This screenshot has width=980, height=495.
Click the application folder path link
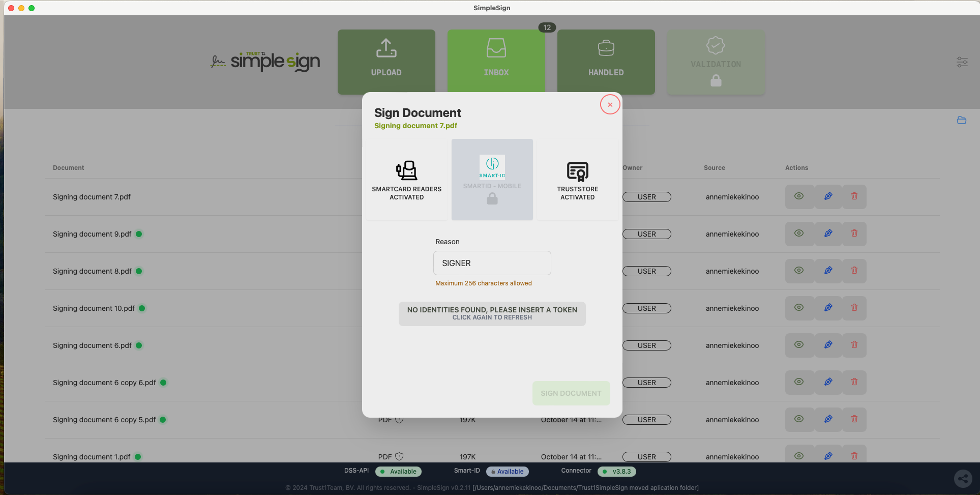pos(585,488)
